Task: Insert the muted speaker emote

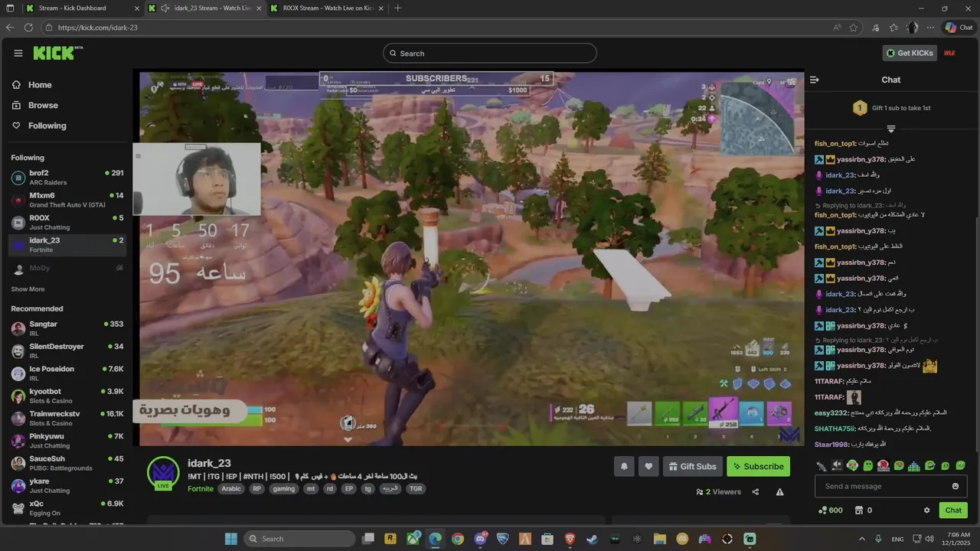Action: (837, 465)
